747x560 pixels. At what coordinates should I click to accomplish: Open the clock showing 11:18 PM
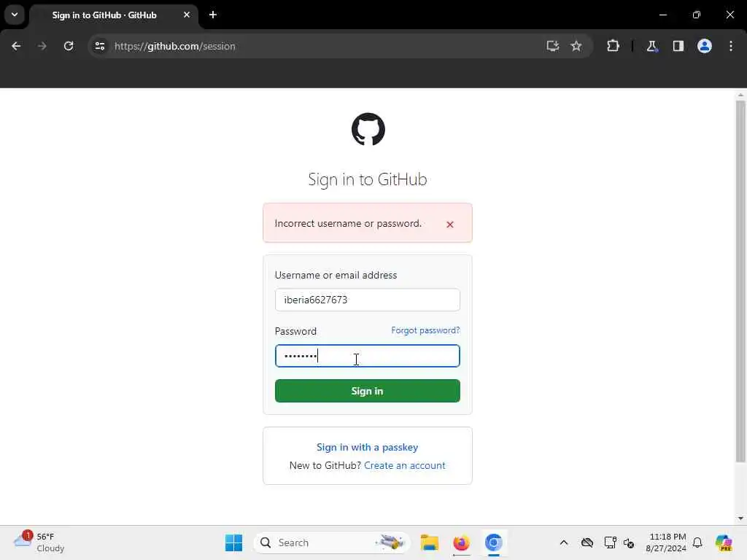click(665, 542)
